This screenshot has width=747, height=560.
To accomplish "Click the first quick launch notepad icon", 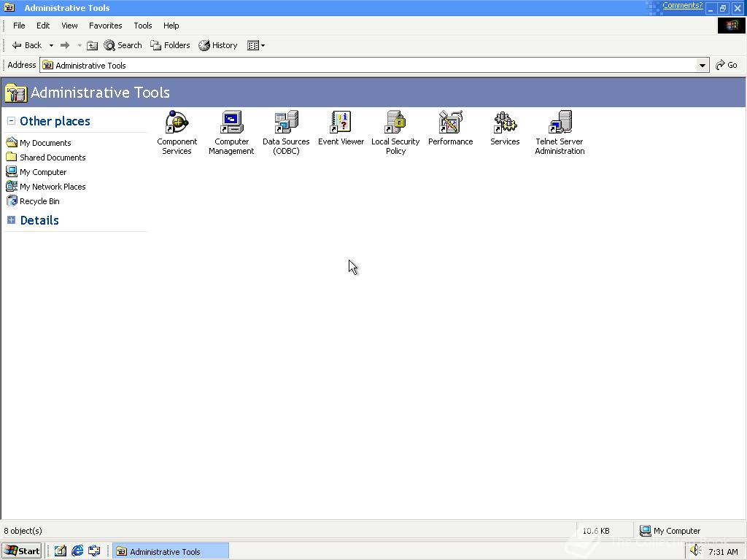I will 60,551.
